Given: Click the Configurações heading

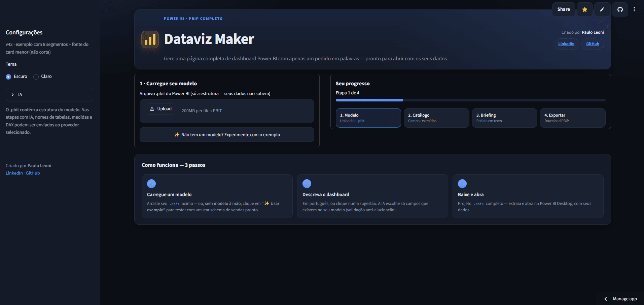Looking at the screenshot, I should coord(24,33).
